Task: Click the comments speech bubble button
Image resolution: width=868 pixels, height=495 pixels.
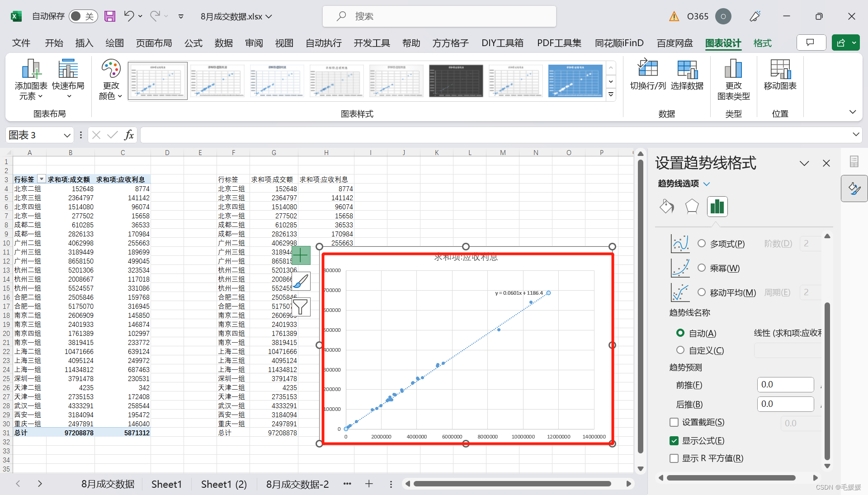Action: coord(811,43)
